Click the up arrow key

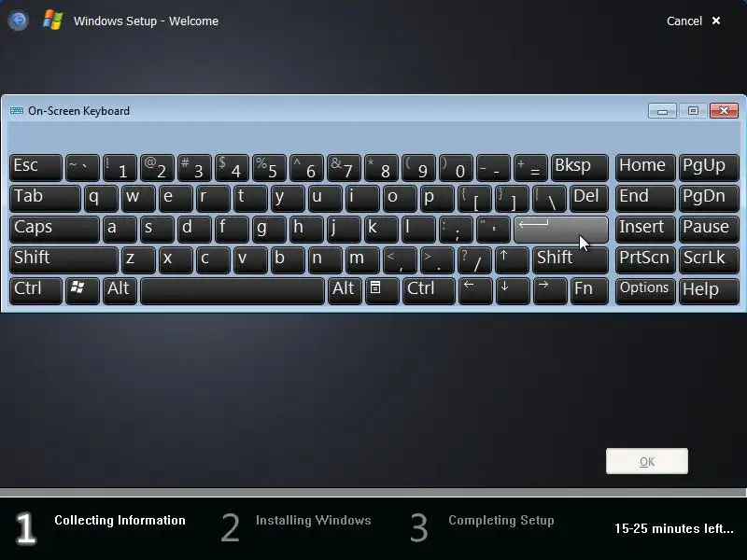pos(512,260)
